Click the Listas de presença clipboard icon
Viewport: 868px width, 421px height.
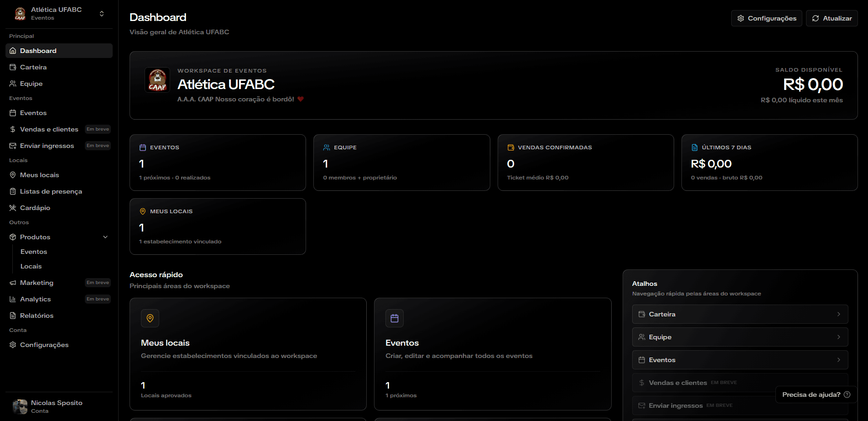pyautogui.click(x=13, y=191)
